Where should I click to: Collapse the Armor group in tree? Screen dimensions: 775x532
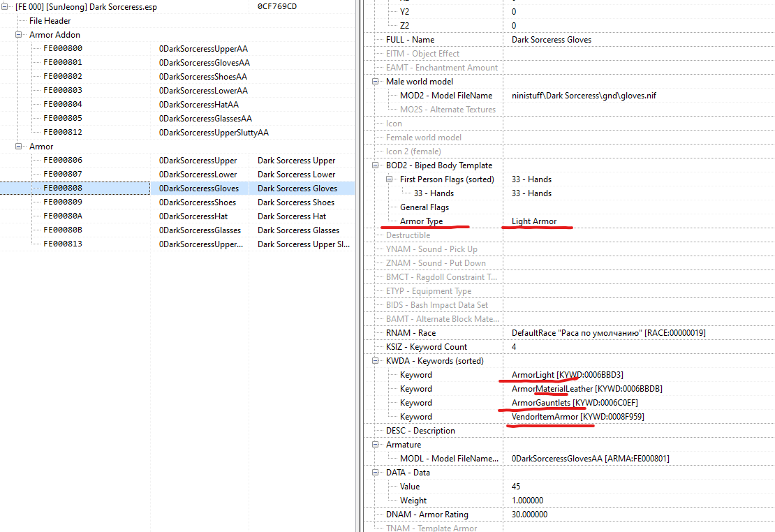tap(19, 147)
